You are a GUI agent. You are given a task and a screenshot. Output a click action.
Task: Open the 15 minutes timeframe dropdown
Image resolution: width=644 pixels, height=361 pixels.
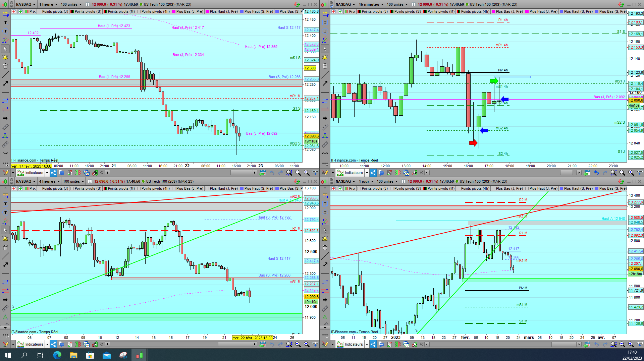(x=371, y=4)
